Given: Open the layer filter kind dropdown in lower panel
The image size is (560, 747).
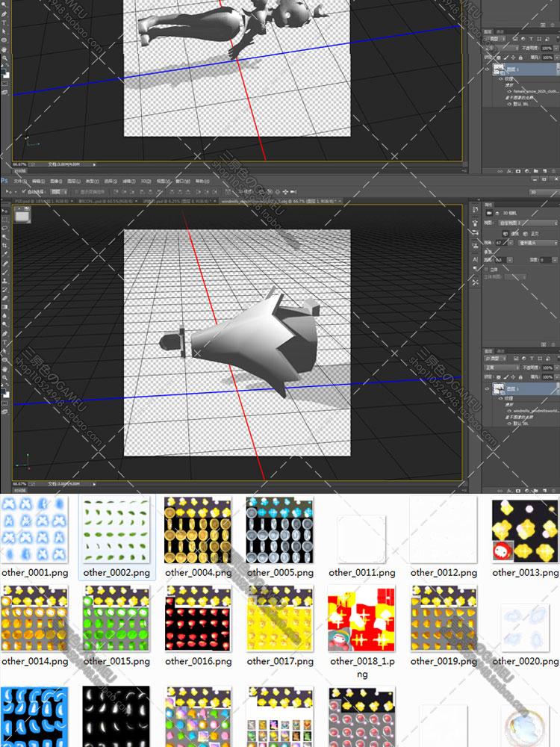Looking at the screenshot, I should point(495,359).
